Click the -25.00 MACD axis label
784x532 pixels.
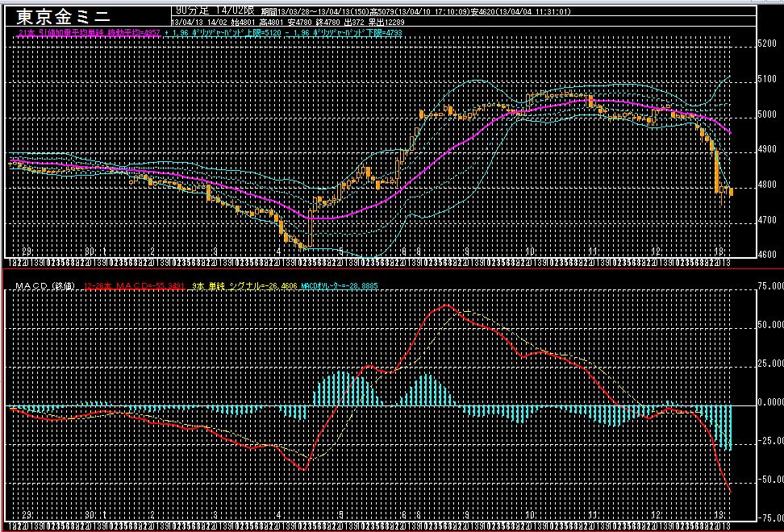[770, 441]
